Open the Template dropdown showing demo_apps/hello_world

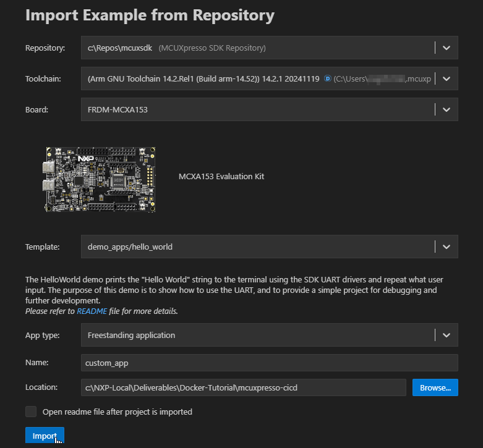point(269,247)
